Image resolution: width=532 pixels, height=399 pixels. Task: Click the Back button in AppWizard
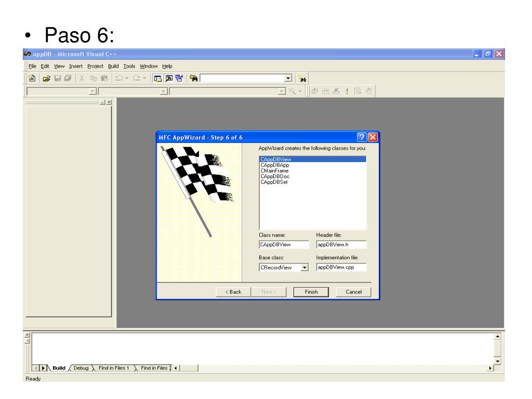[x=233, y=292]
